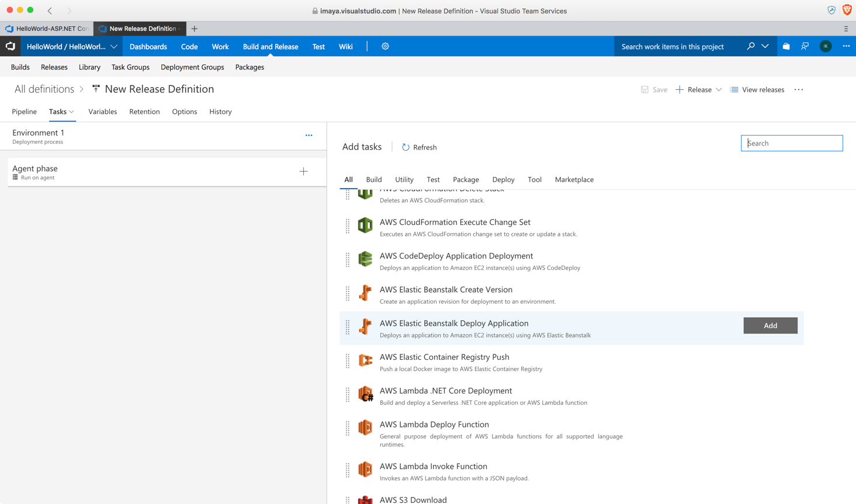
Task: Expand the HelloWorld project dropdown
Action: coord(114,47)
